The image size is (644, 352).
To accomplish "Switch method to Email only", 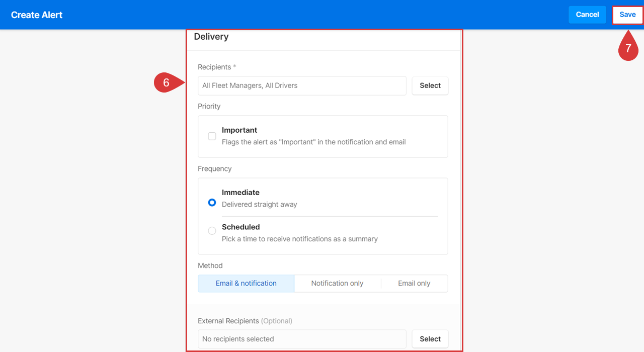I will click(x=414, y=283).
